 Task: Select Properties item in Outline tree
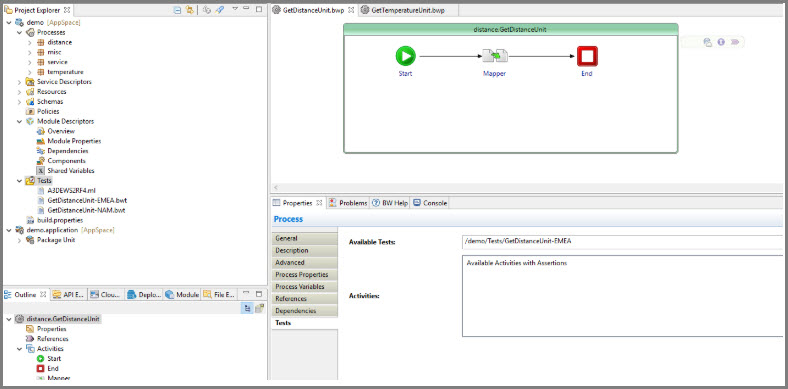46,329
